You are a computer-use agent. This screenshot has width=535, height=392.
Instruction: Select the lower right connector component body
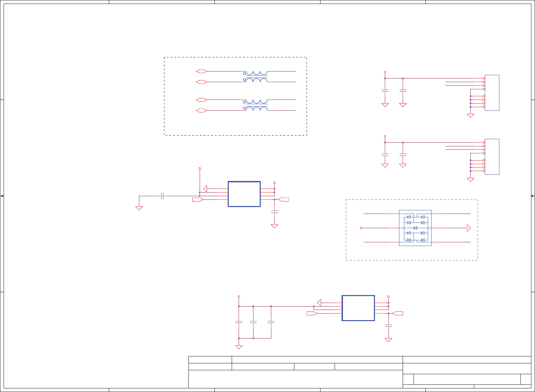tap(492, 157)
